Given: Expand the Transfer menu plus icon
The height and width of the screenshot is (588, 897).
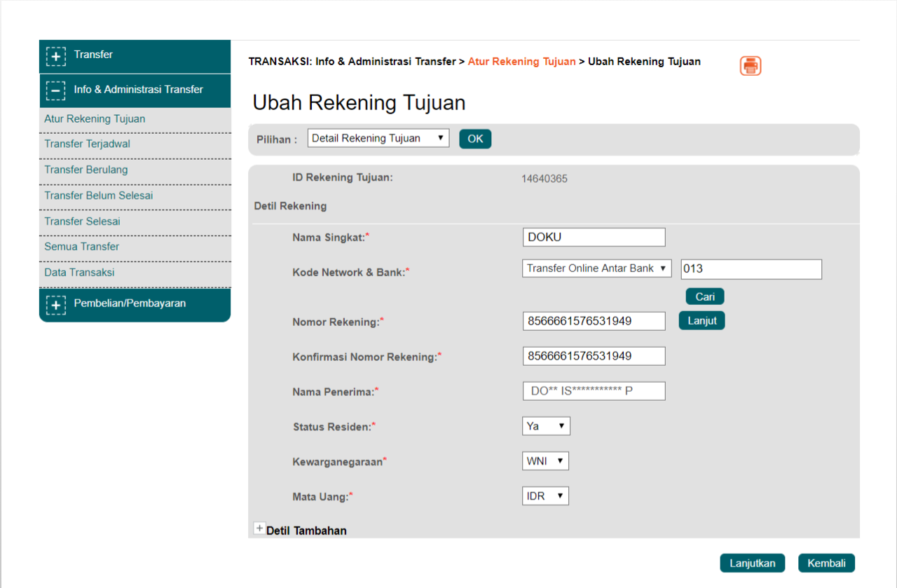Looking at the screenshot, I should coord(56,56).
